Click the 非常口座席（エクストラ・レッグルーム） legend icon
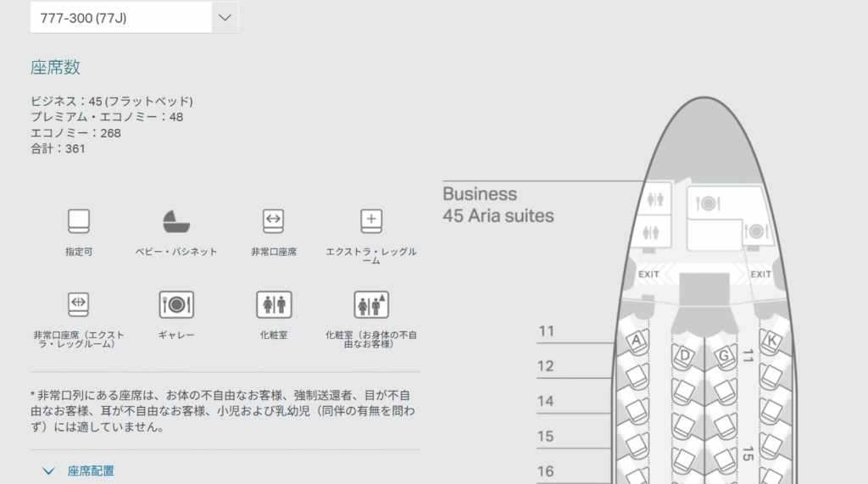This screenshot has height=484, width=868. 79,303
